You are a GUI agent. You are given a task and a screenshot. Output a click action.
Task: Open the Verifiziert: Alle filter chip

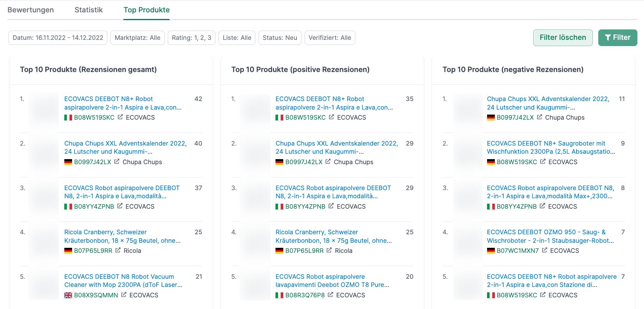[x=330, y=38]
